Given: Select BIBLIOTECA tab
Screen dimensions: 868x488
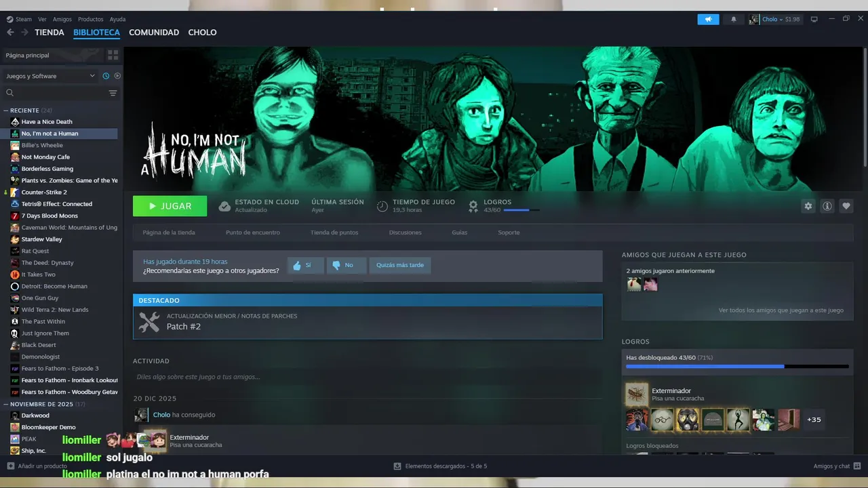Looking at the screenshot, I should tap(96, 33).
